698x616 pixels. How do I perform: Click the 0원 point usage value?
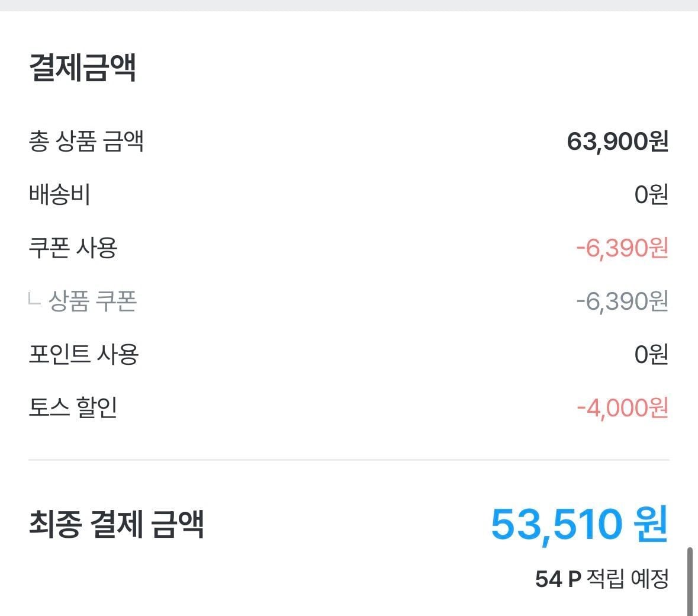[651, 354]
